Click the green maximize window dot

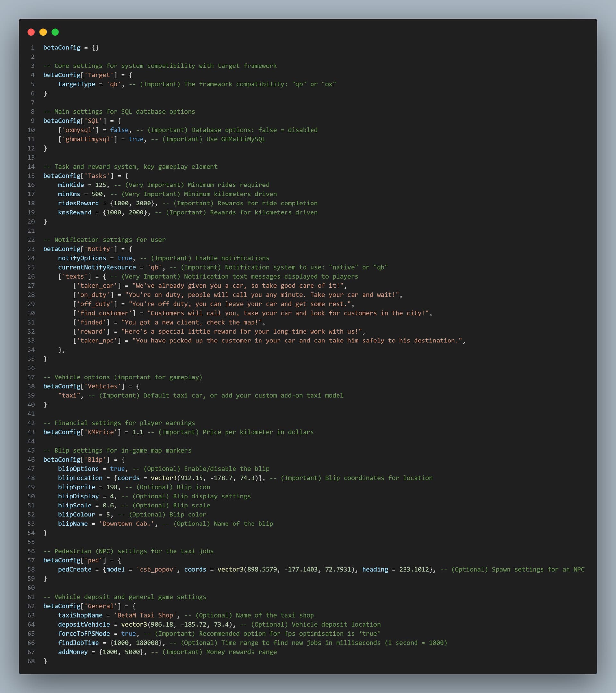(55, 32)
